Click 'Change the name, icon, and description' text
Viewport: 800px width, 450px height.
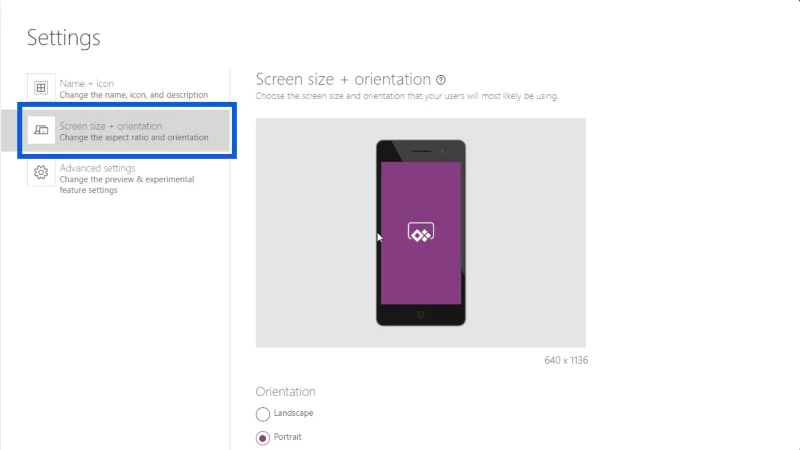(x=134, y=95)
